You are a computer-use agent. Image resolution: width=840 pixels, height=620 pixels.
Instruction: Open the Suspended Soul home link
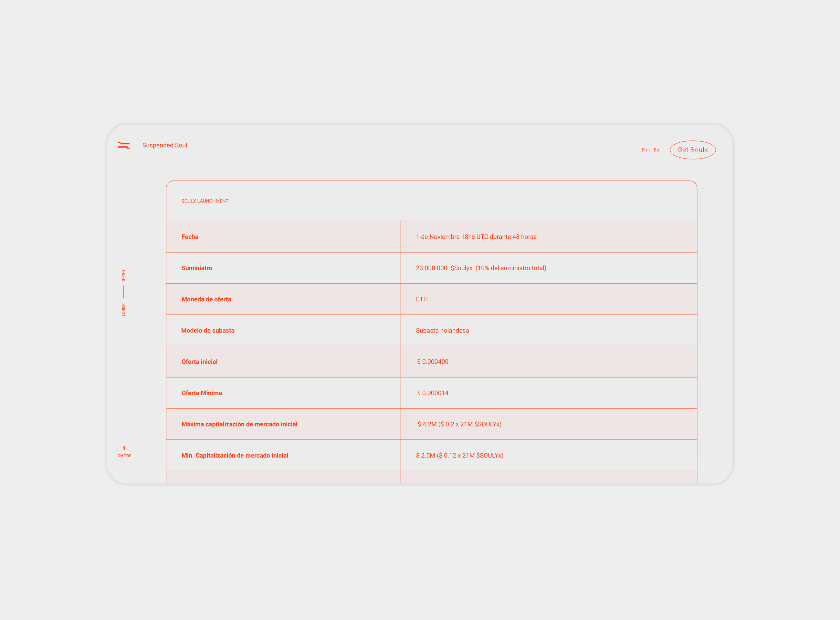(164, 145)
